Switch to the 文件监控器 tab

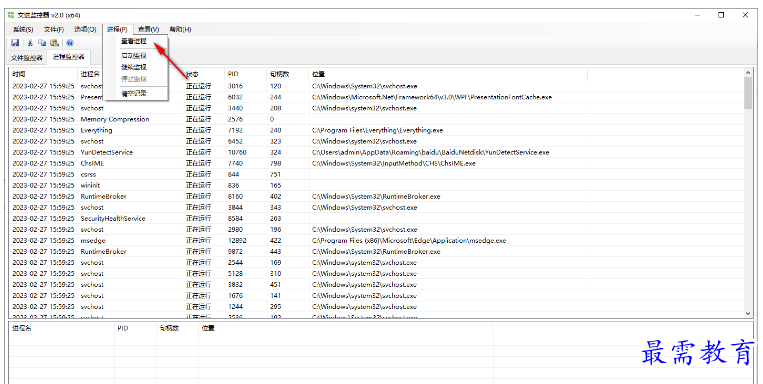[x=27, y=58]
